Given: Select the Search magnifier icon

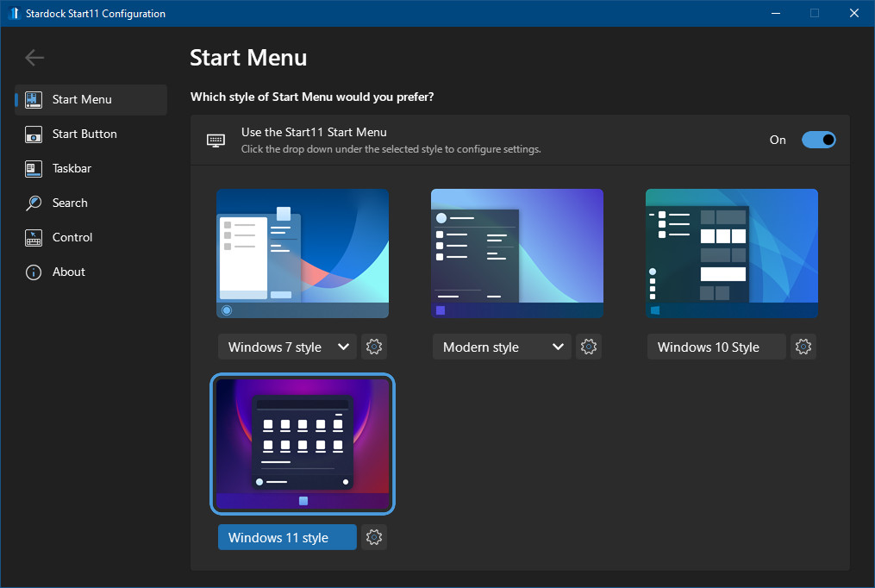Looking at the screenshot, I should pos(34,203).
